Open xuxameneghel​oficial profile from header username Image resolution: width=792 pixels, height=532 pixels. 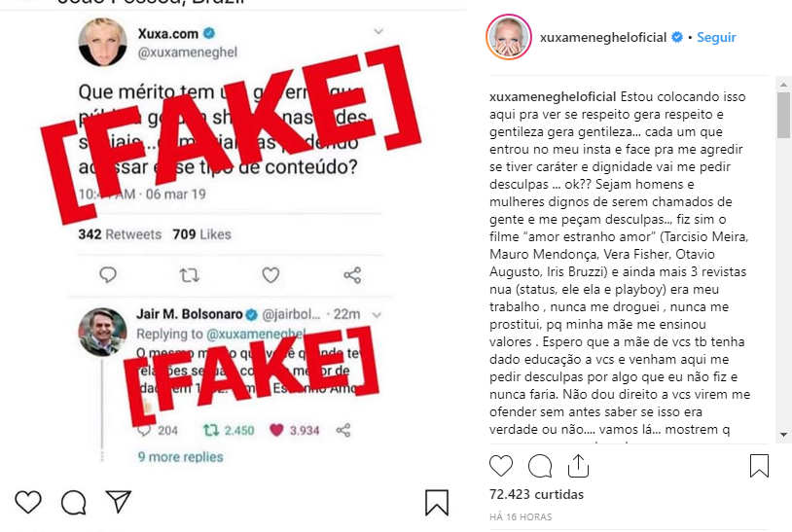[603, 37]
